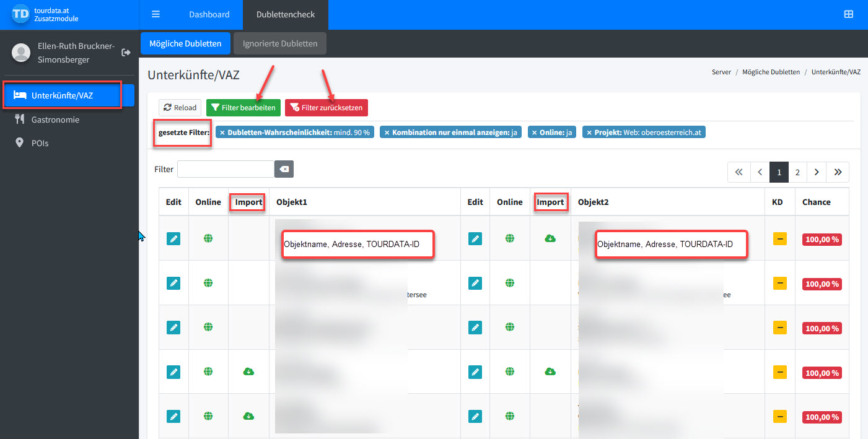868x439 pixels.
Task: Clear the filter field with the backspace icon button
Action: click(x=284, y=169)
